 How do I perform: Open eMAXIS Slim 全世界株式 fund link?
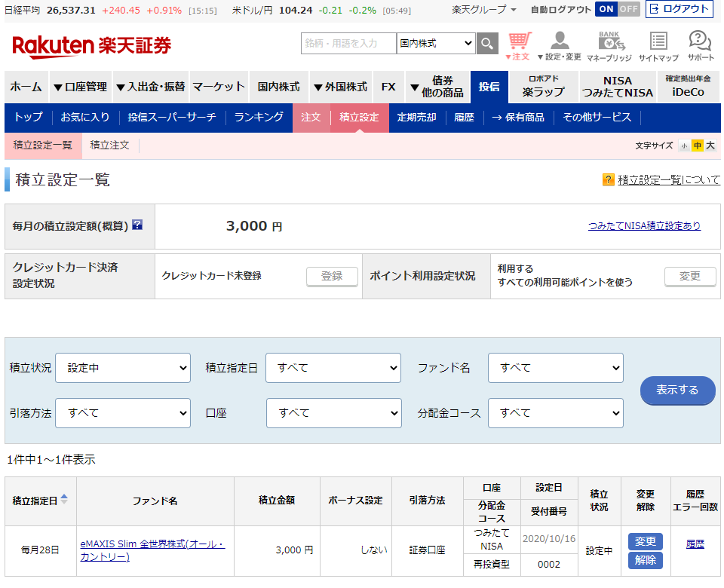[x=152, y=550]
